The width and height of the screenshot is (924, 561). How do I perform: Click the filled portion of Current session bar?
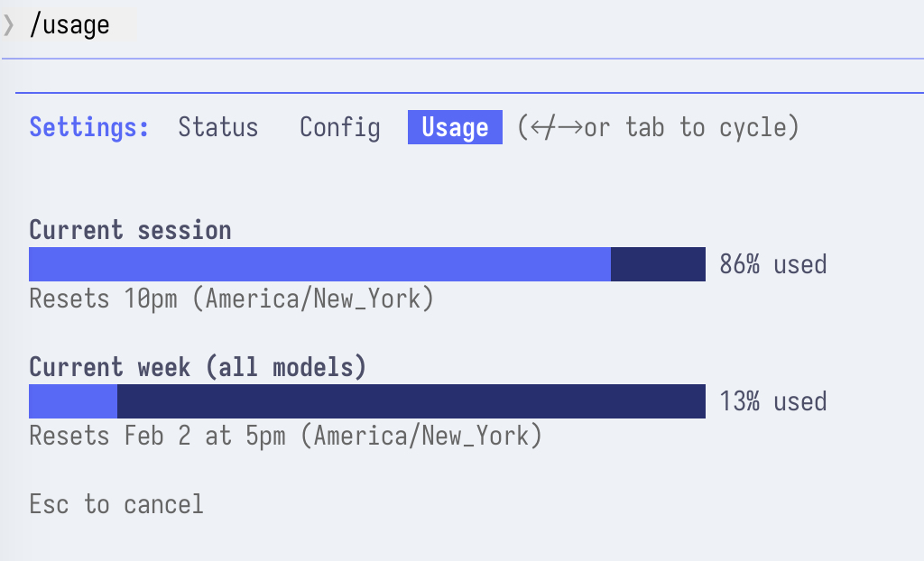tap(319, 264)
